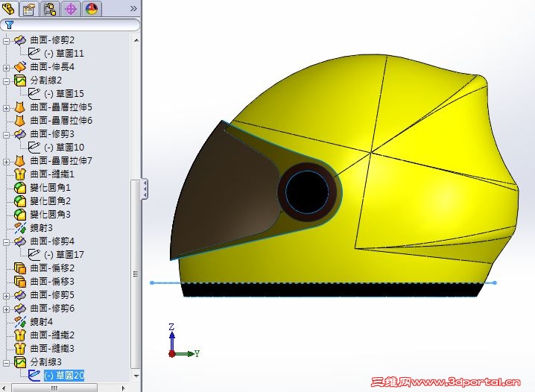Viewport: 535px width, 392px height.
Task: Switch to the PropertyManager tab
Action: (x=29, y=8)
